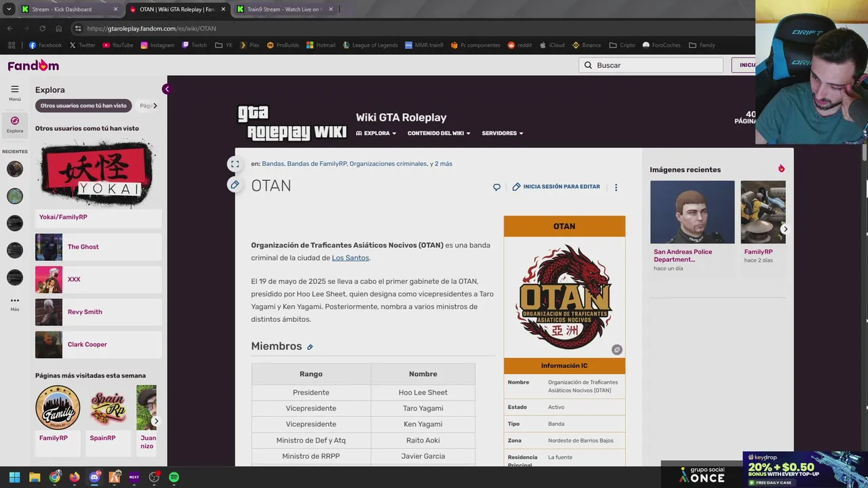Select 'Otros usuarios como tú han visto' chip
The width and height of the screenshot is (868, 488).
point(83,106)
